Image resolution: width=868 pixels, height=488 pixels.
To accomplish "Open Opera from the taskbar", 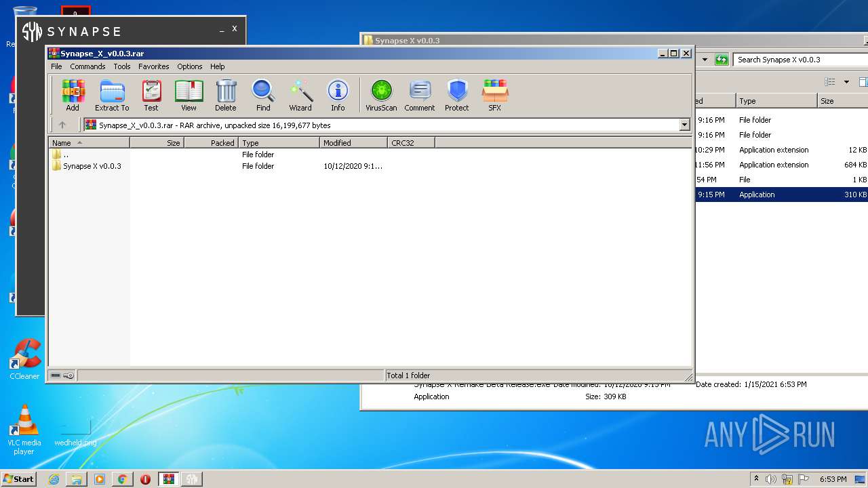I will point(145,479).
